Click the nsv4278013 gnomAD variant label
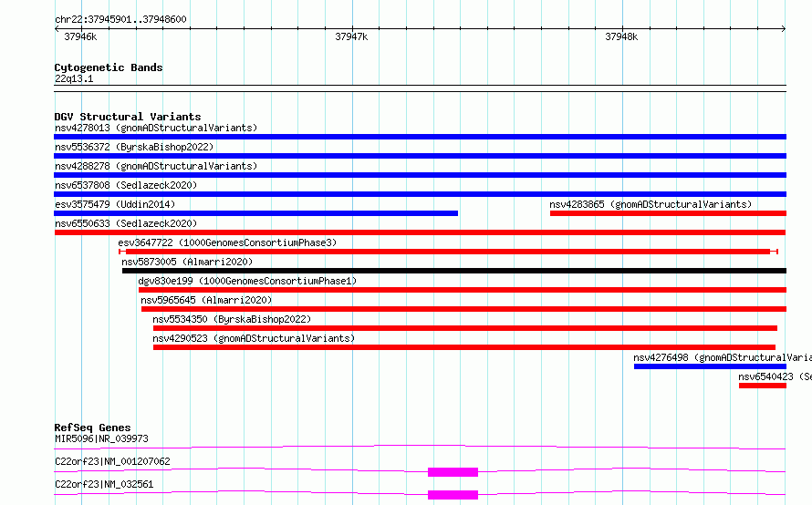The image size is (812, 505). [x=156, y=128]
